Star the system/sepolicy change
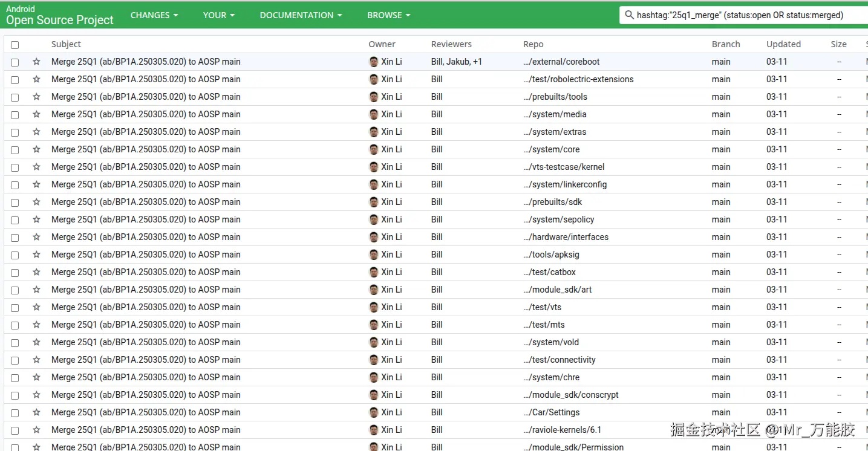Screen dimensions: 868x451 (x=36, y=219)
